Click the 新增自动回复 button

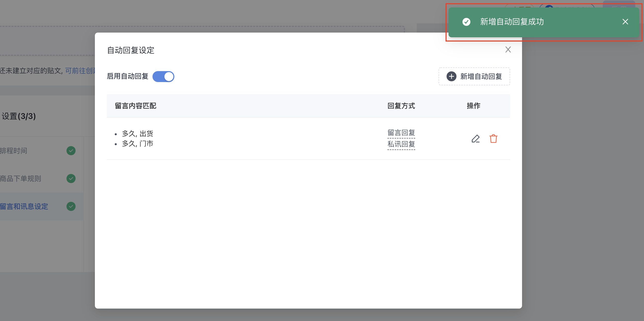[474, 76]
